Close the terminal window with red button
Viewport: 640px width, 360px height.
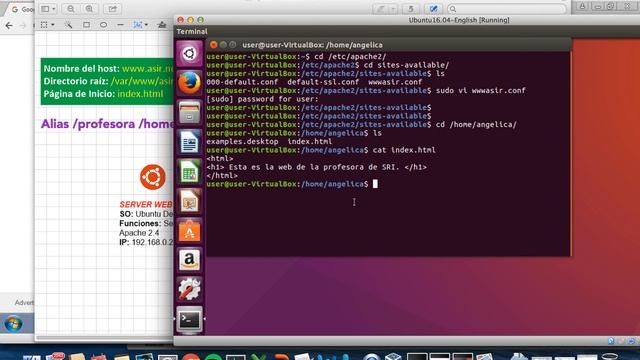click(213, 45)
